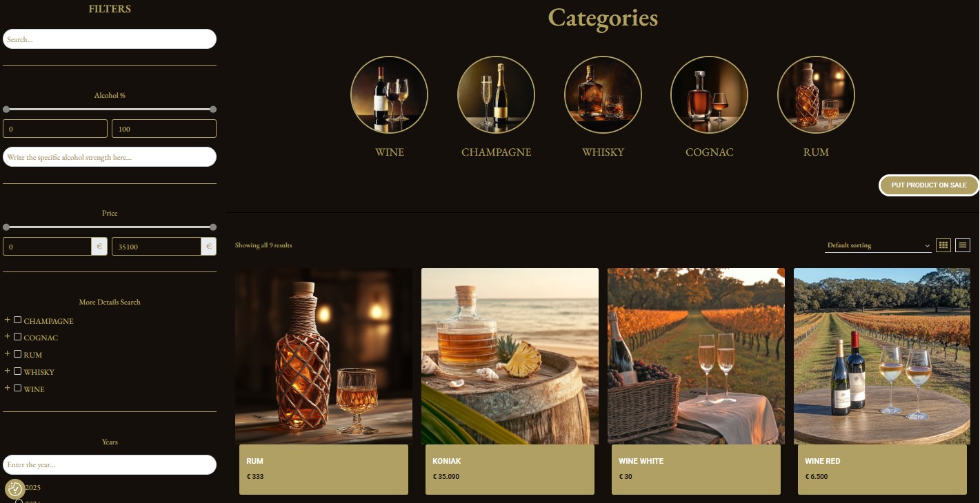Open the Wine Red product thumbnail
980x503 pixels.
point(882,356)
